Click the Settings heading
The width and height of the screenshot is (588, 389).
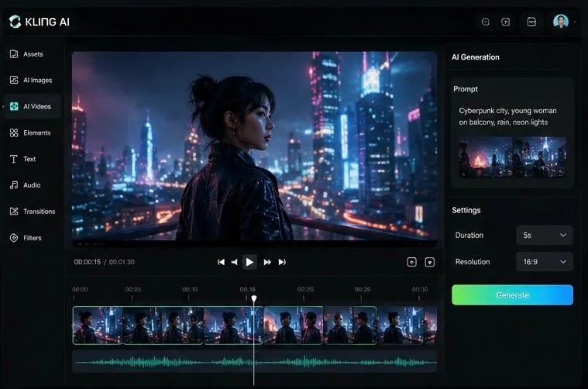coord(466,210)
